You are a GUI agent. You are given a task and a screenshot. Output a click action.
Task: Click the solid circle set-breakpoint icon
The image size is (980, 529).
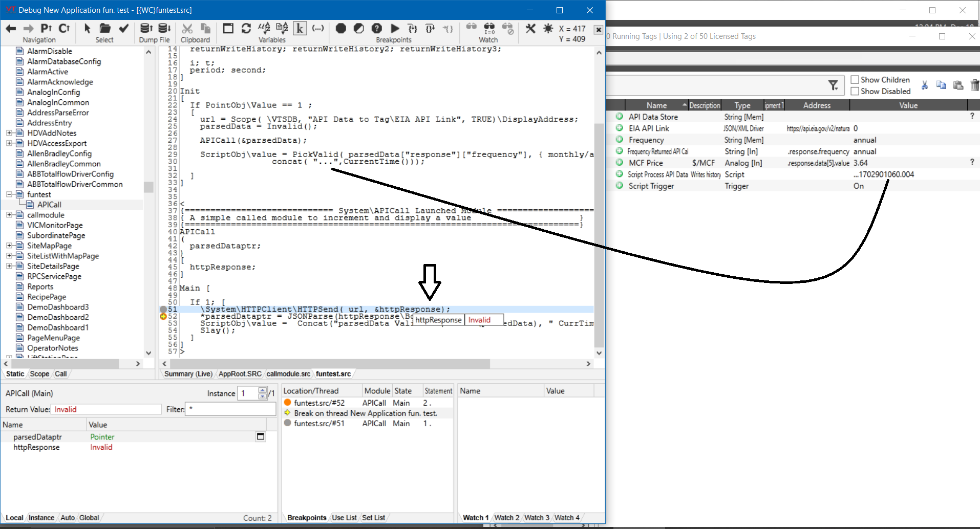(x=340, y=29)
